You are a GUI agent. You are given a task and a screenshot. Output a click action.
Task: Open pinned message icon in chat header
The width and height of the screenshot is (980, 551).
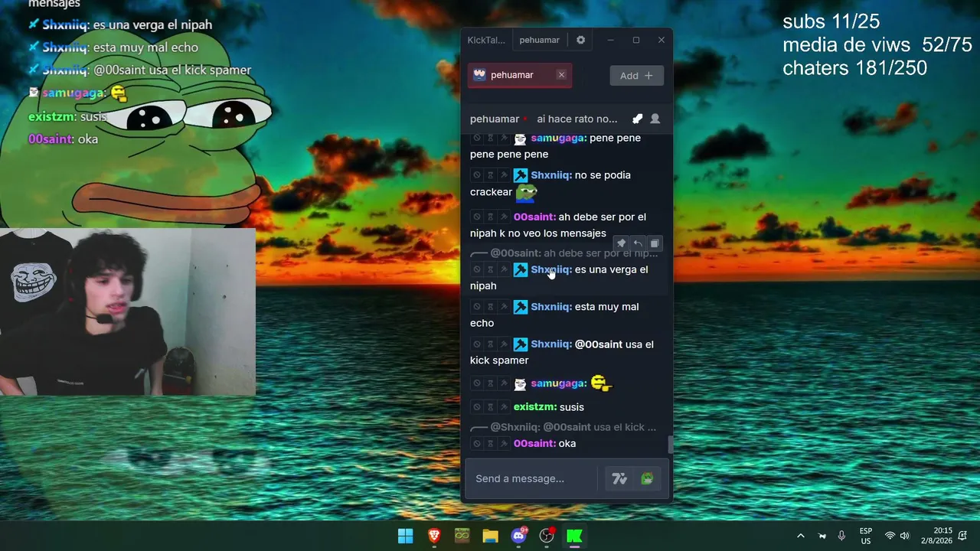point(637,119)
